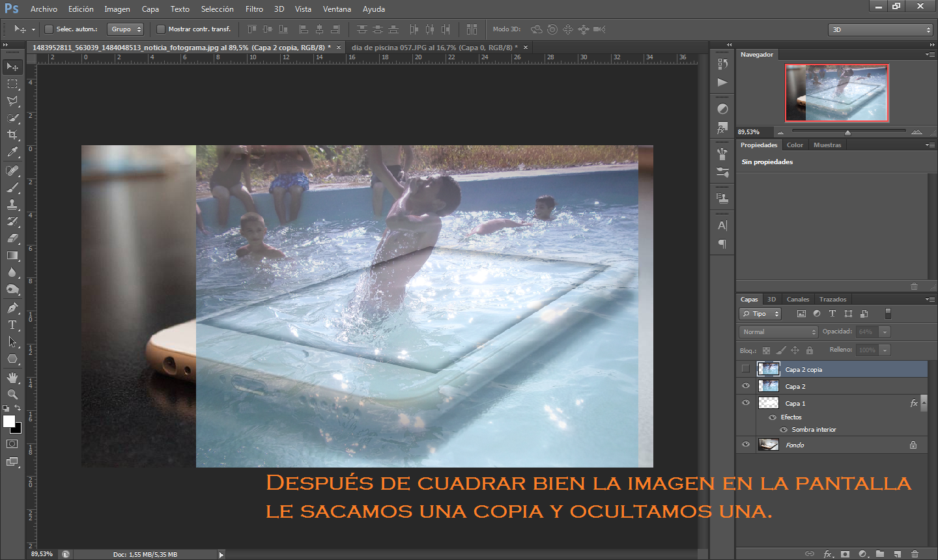Switch to the Muestras tab

(827, 145)
